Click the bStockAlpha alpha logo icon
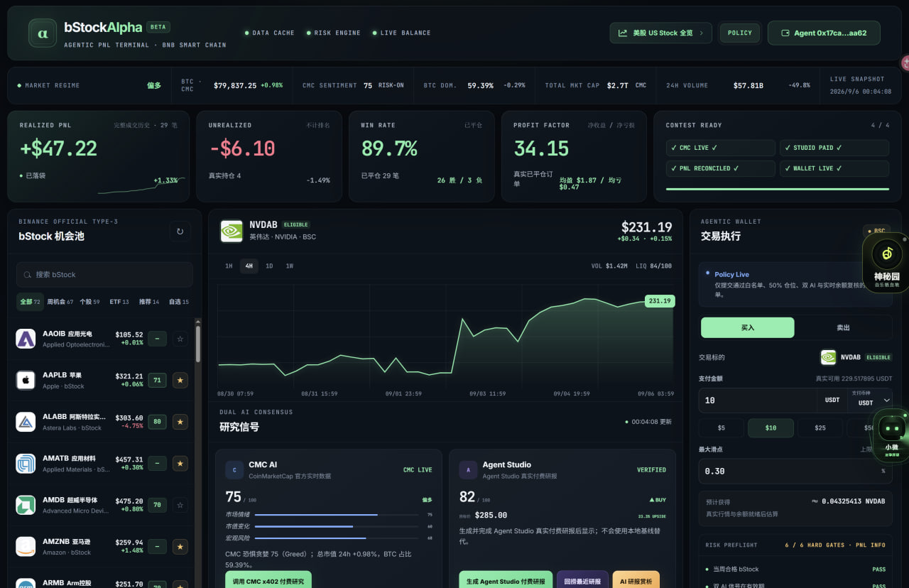The height and width of the screenshot is (588, 909). [x=43, y=33]
